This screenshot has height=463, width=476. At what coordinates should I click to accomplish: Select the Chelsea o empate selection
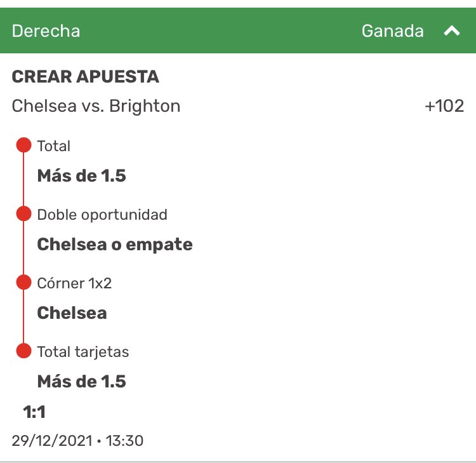(115, 245)
